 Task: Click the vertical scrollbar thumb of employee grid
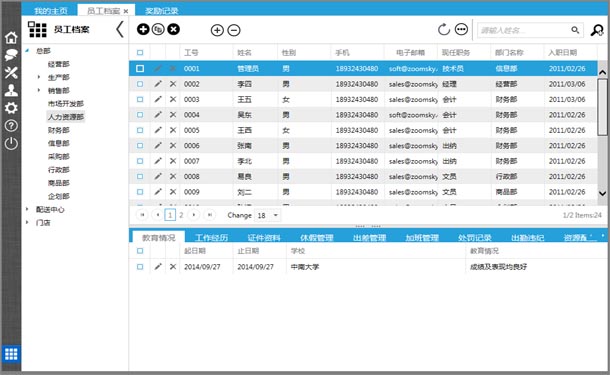pos(602,107)
